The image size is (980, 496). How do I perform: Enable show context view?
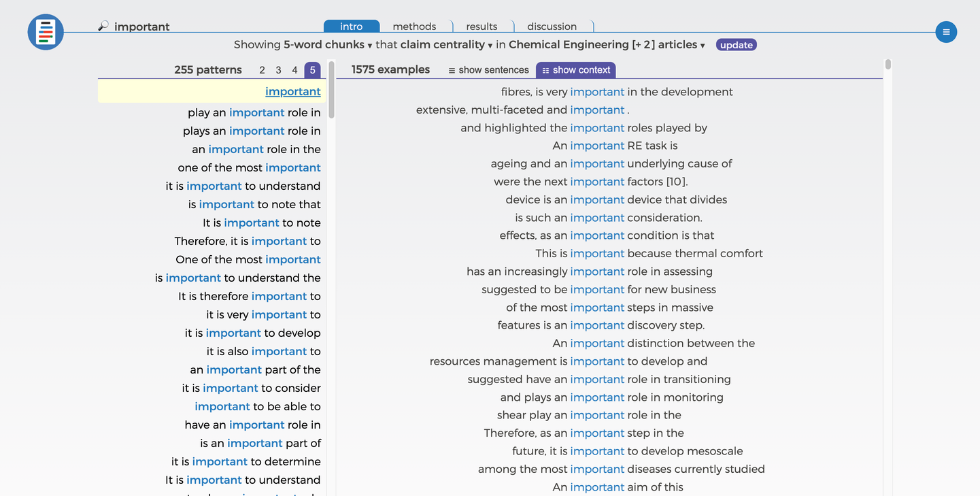575,70
